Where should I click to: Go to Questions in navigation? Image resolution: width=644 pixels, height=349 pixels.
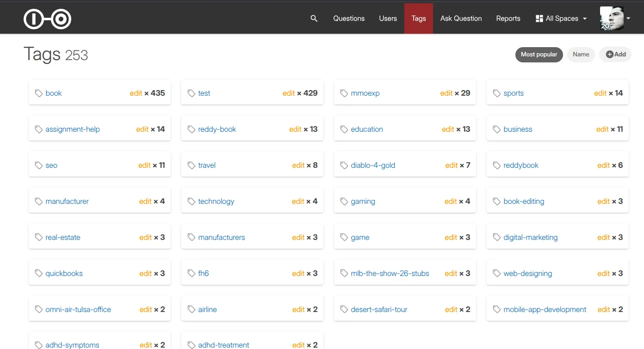click(349, 18)
